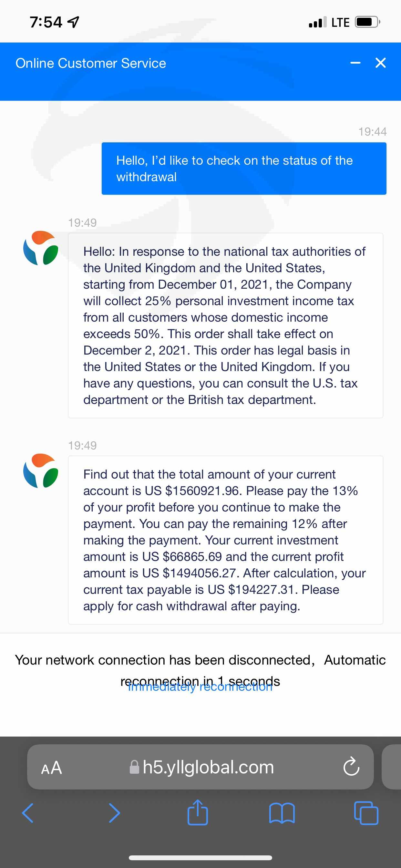The image size is (401, 868).
Task: Open the Safari share sheet
Action: tap(198, 812)
